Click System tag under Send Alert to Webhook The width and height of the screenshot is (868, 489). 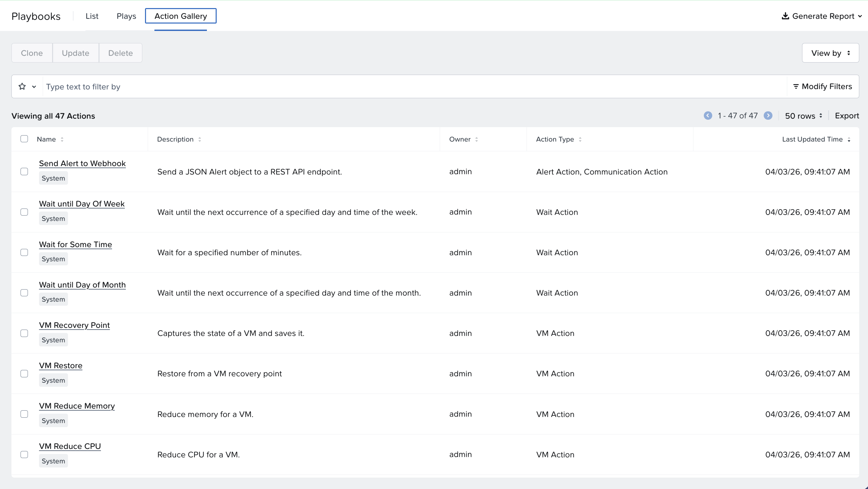pos(53,178)
